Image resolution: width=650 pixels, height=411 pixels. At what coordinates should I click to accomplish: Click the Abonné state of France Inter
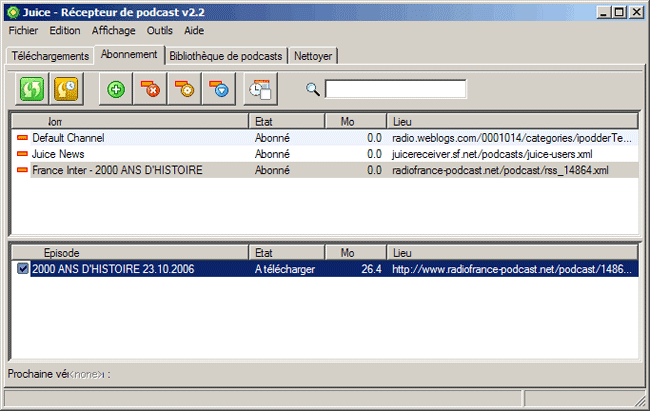point(272,170)
